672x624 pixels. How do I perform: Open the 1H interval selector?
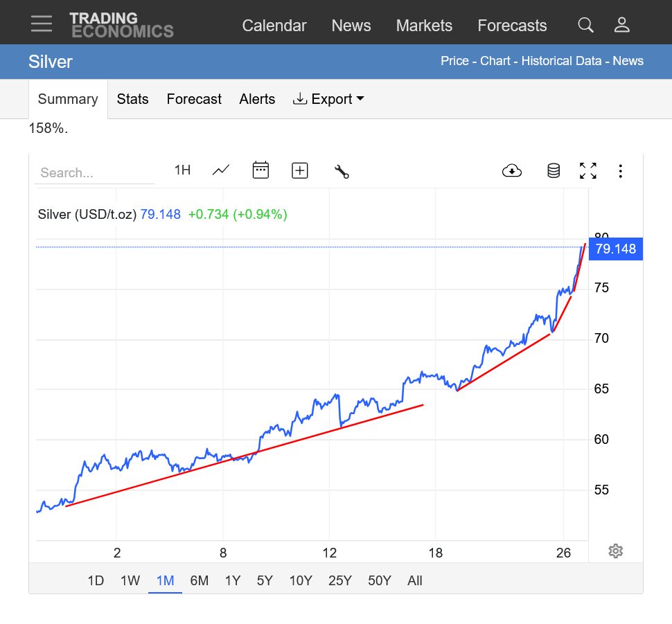(x=182, y=170)
